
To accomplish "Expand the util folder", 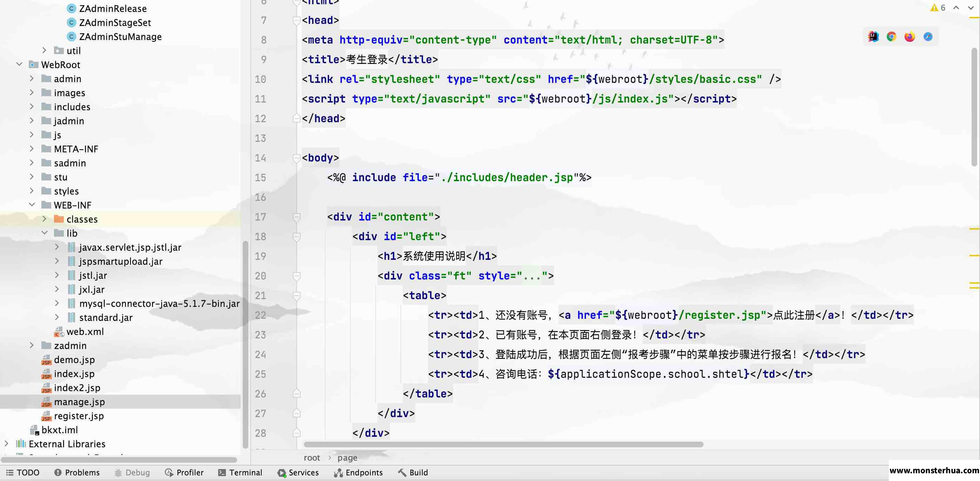I will pos(44,50).
